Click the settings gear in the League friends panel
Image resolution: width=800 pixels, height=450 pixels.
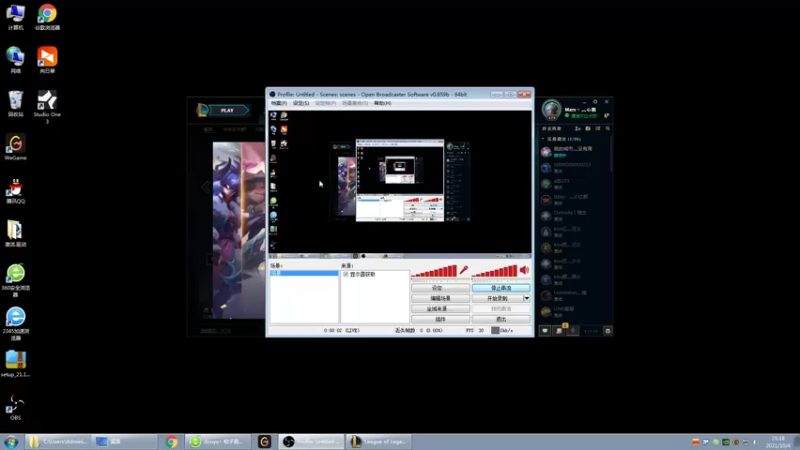tap(595, 102)
